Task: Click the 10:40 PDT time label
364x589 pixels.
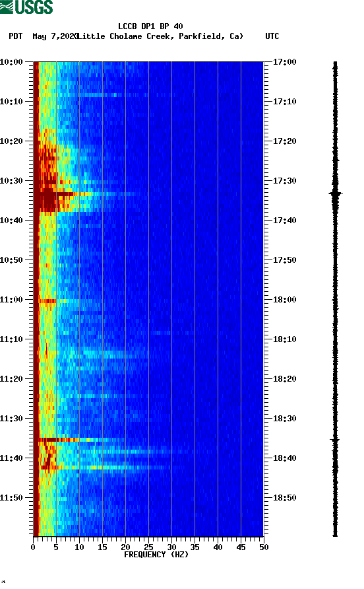Action: [x=12, y=221]
